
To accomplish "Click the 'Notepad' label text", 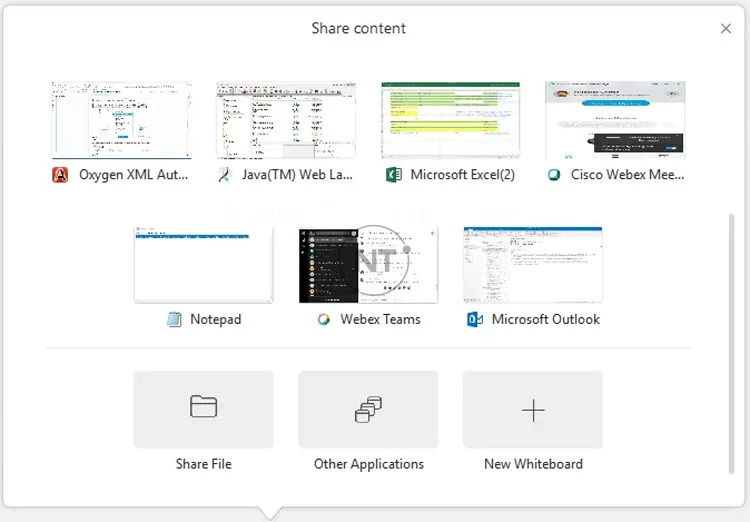I will tap(216, 319).
